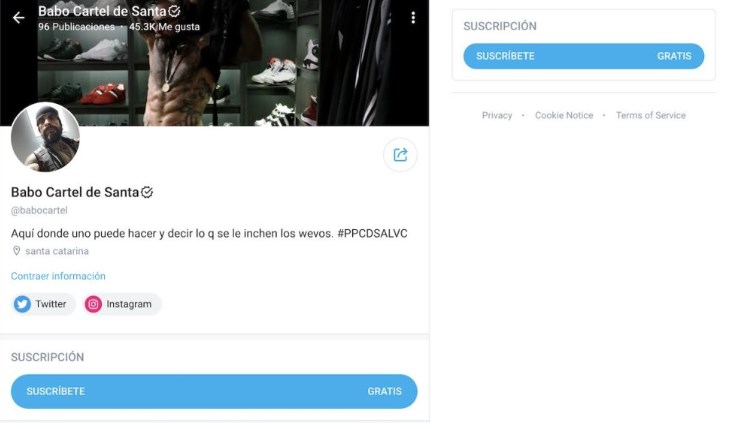Screen dimensions: 734x429
Task: Click verified badge beside profile name
Action: pos(147,192)
